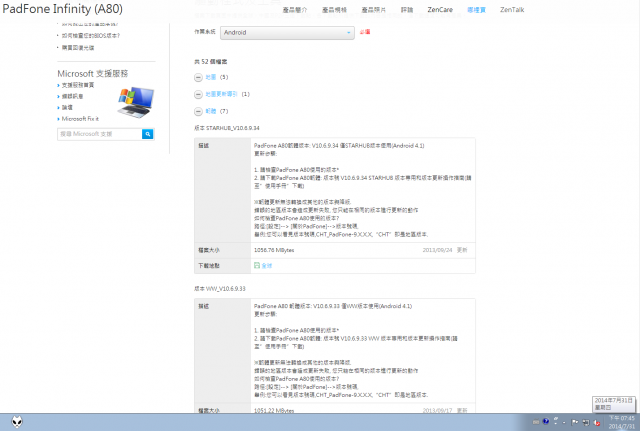Image resolution: width=640 pixels, height=431 pixels.
Task: Click the green download icon beside 全球
Action: point(257,265)
